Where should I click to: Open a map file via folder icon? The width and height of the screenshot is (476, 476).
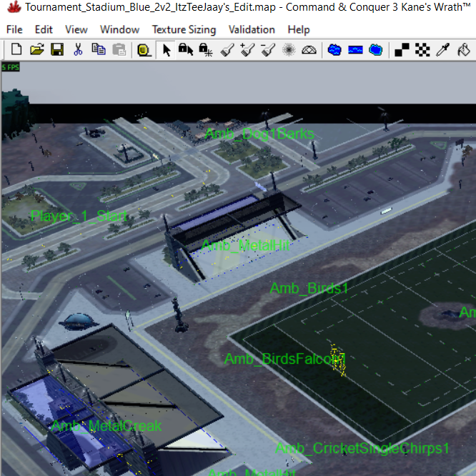tap(36, 49)
